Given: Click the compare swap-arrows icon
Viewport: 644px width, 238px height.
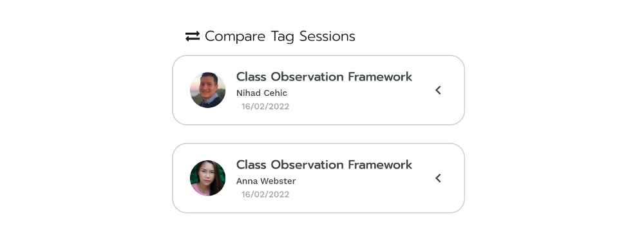Looking at the screenshot, I should (x=192, y=36).
